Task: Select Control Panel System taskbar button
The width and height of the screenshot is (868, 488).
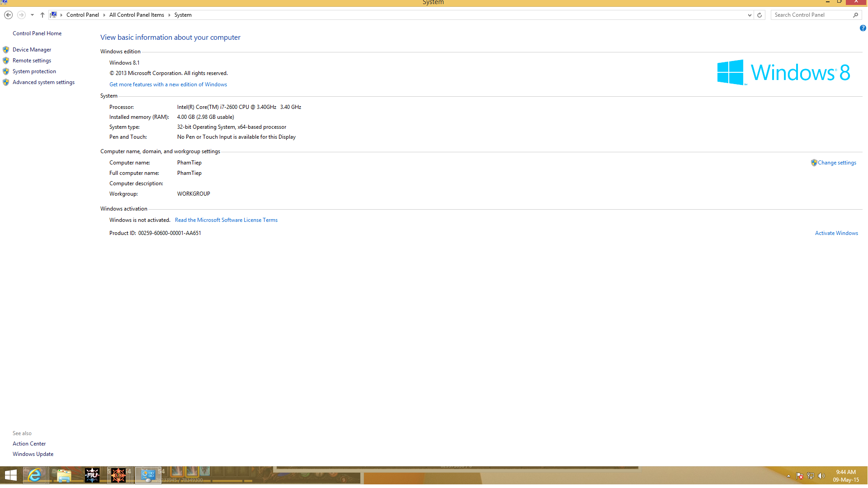Action: 148,475
